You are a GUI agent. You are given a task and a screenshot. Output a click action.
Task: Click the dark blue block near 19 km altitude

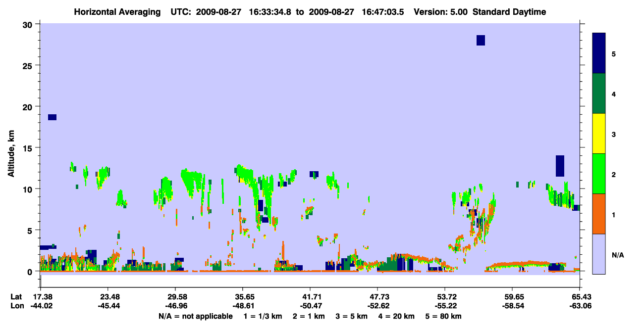click(52, 117)
